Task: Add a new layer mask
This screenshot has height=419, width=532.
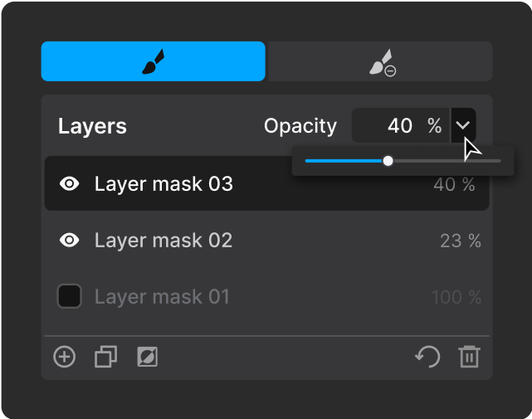Action: (65, 357)
